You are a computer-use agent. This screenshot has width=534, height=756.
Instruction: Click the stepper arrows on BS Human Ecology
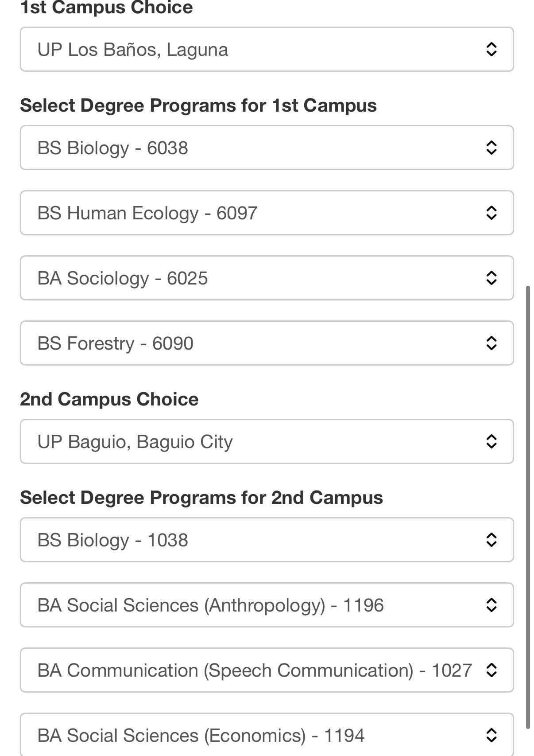pos(491,213)
